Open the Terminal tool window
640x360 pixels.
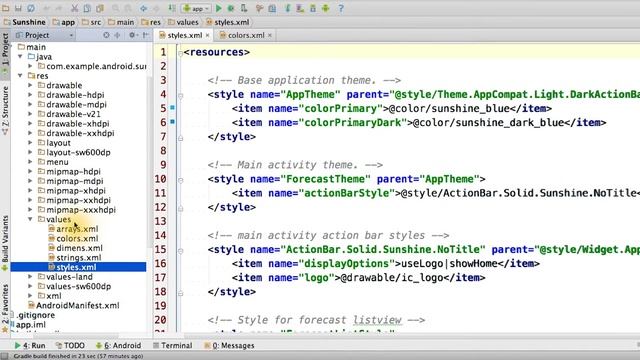click(x=172, y=345)
